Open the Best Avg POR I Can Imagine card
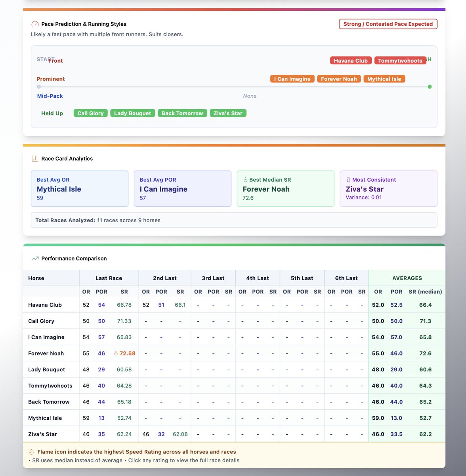The height and width of the screenshot is (476, 466). coord(183,189)
